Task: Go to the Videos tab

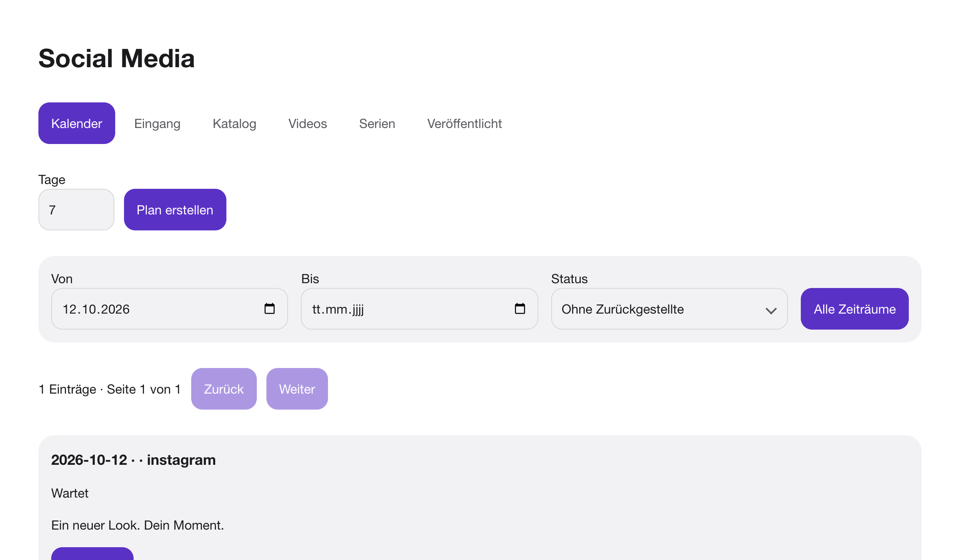Action: [x=308, y=123]
